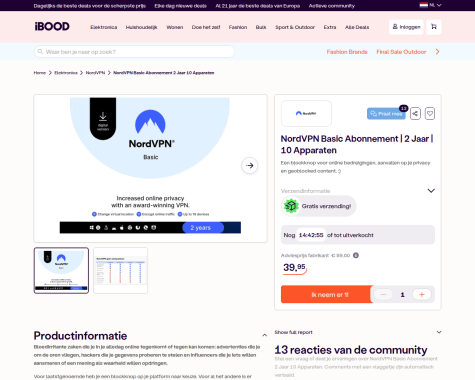Click the Inloggen button
475x380 pixels.
coord(406,27)
